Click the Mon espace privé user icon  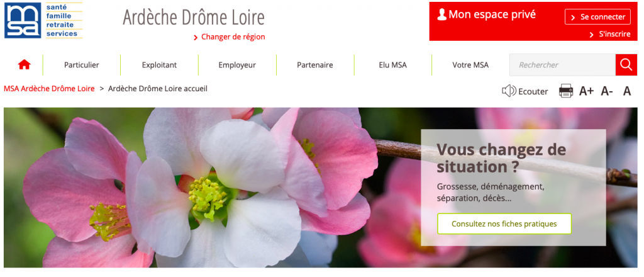[x=441, y=15]
